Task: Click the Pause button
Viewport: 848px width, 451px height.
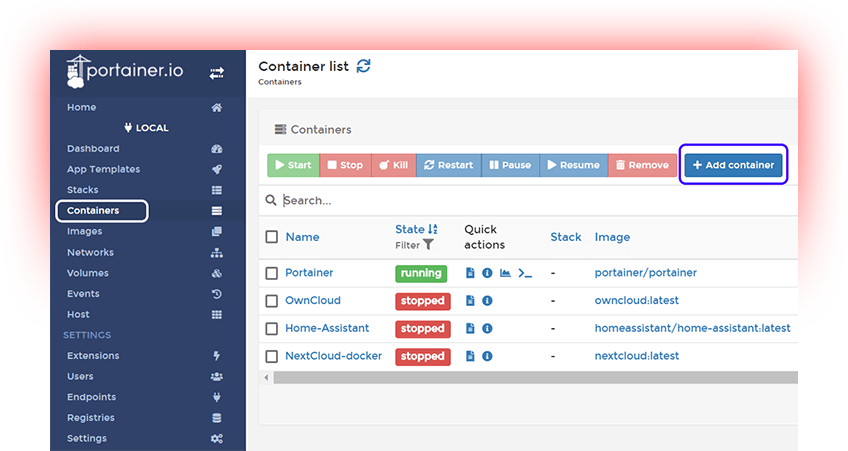Action: (x=510, y=165)
